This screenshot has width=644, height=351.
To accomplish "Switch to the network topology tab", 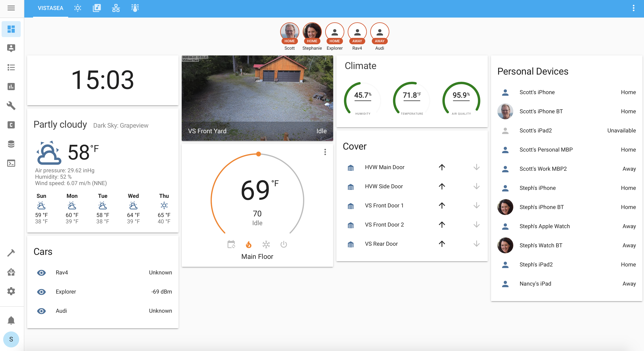I will click(116, 8).
